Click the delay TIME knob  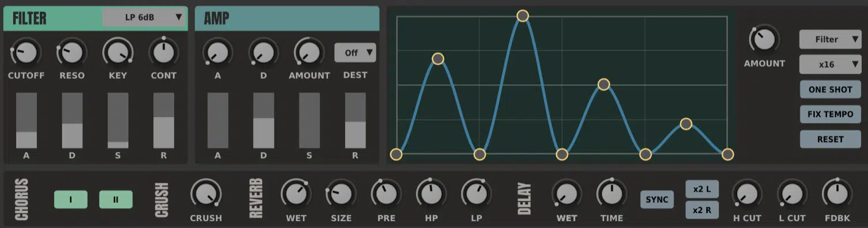(612, 194)
